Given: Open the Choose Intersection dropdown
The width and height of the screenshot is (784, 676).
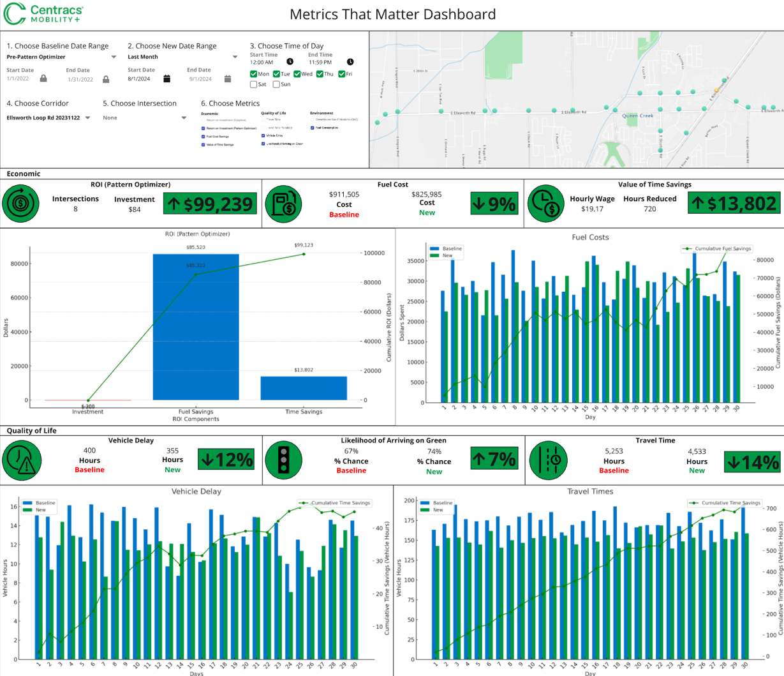Looking at the screenshot, I should pos(184,118).
